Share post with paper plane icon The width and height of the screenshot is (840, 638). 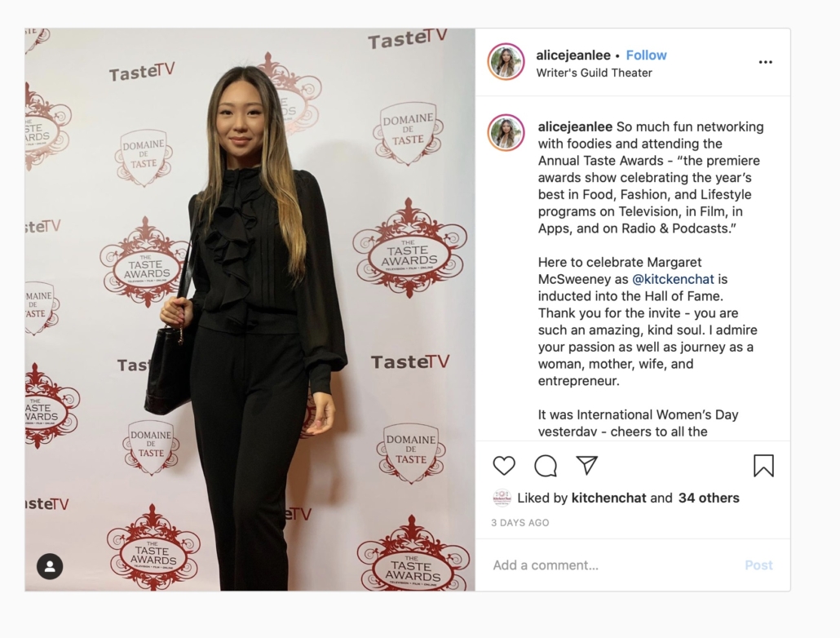pyautogui.click(x=586, y=465)
